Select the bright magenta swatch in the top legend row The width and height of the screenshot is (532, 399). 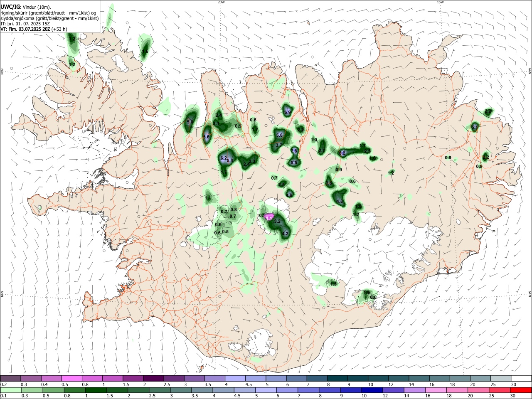coord(72,378)
